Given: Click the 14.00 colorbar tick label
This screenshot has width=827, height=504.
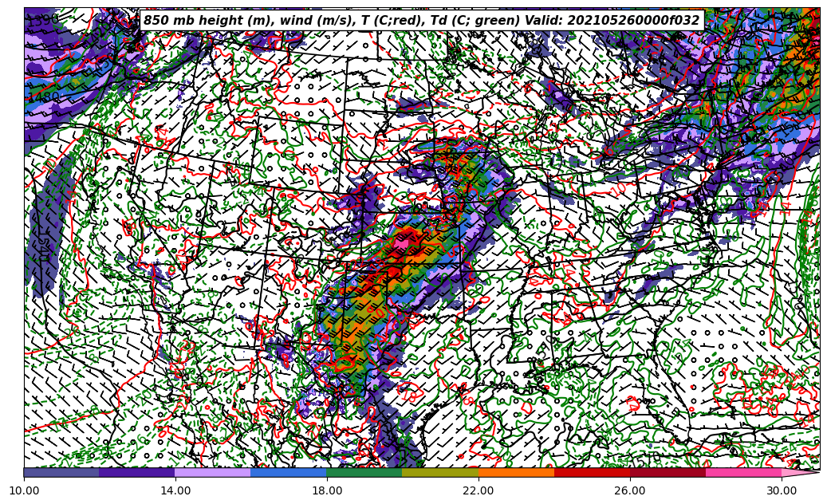Looking at the screenshot, I should 175,490.
